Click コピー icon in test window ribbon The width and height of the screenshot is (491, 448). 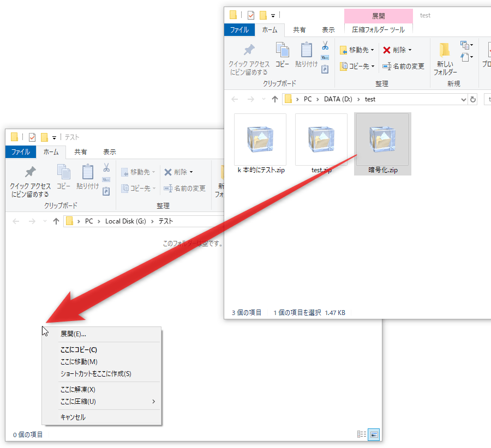click(282, 56)
